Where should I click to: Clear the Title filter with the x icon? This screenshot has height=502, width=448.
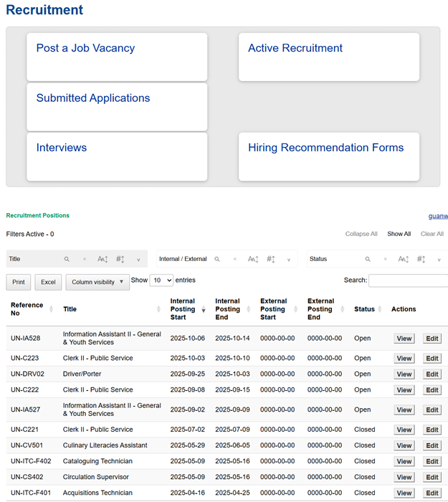84,259
